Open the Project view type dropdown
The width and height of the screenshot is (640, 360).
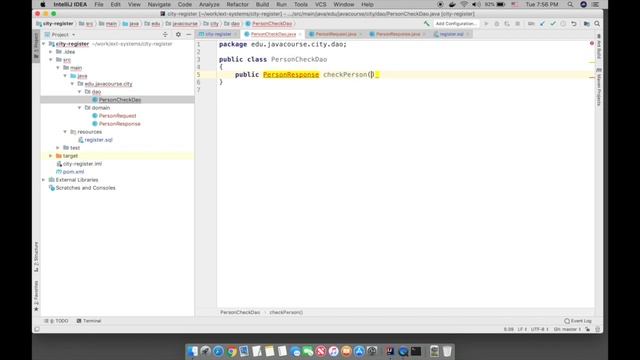(x=60, y=35)
